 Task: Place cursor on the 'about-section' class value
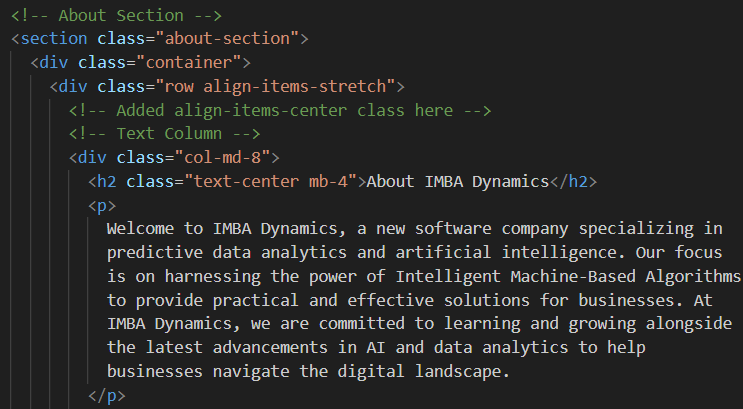(x=227, y=38)
